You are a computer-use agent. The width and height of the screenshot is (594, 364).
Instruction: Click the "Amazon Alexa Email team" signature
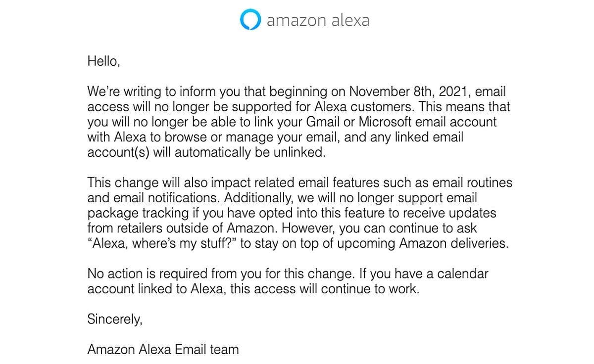[x=163, y=350]
